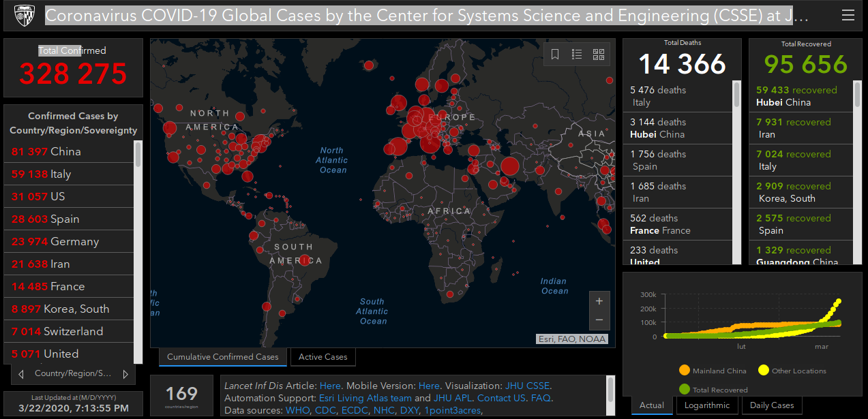The image size is (868, 419).
Task: Click the Contact US link
Action: (x=501, y=398)
